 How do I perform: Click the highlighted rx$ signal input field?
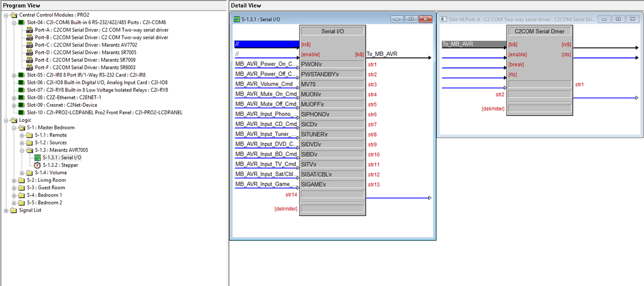267,44
